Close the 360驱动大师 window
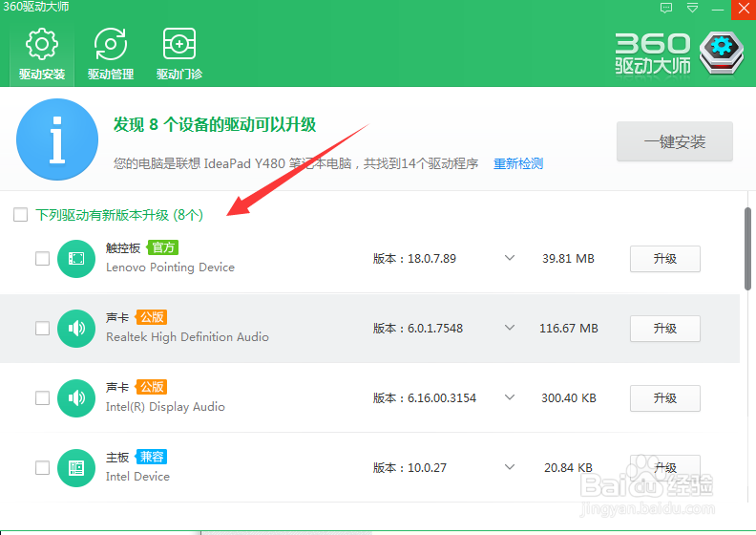Screen dimensions: 756x535 744,10
